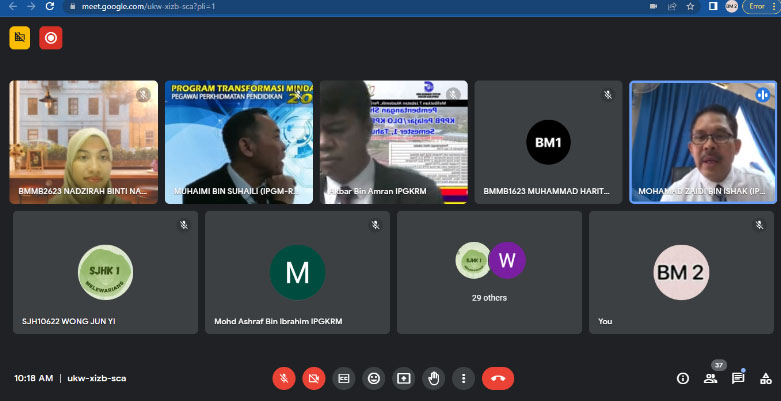Show the participants list panel
This screenshot has height=401, width=781.
(x=710, y=378)
